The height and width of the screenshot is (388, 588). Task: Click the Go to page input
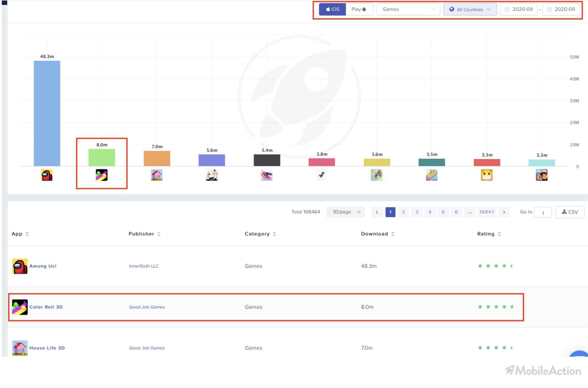pyautogui.click(x=543, y=212)
